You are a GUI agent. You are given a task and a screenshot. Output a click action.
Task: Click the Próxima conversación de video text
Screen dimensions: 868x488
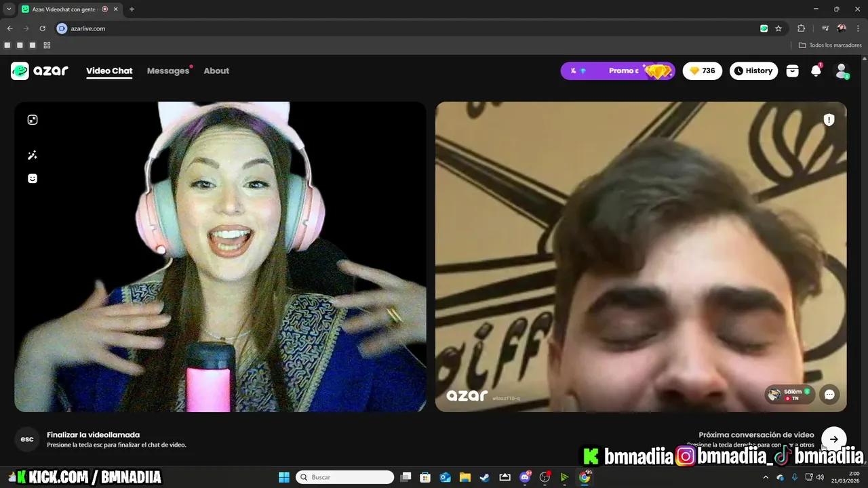(756, 434)
